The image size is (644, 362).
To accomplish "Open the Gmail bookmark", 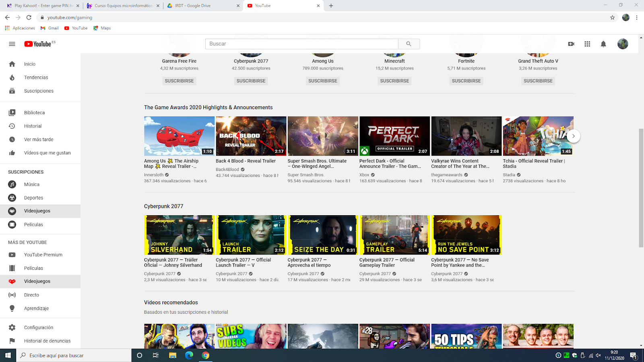I will click(50, 28).
